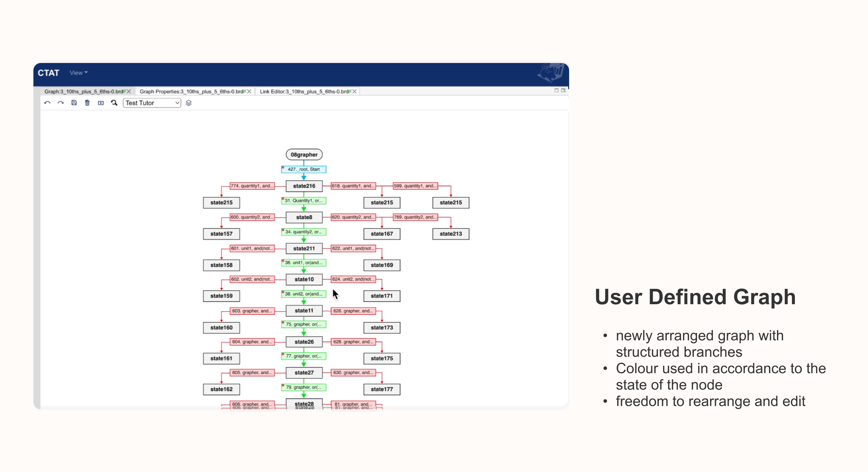Screen dimensions: 868x472
Task: Save the graph with the disk icon
Action: pyautogui.click(x=74, y=103)
